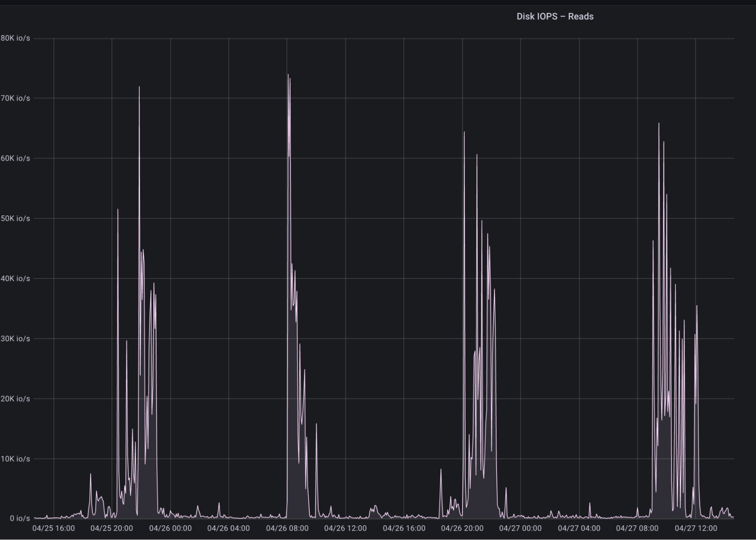Screen dimensions: 756x540
Task: Click the 51K spike right after 04/25 20:00
Action: [118, 210]
